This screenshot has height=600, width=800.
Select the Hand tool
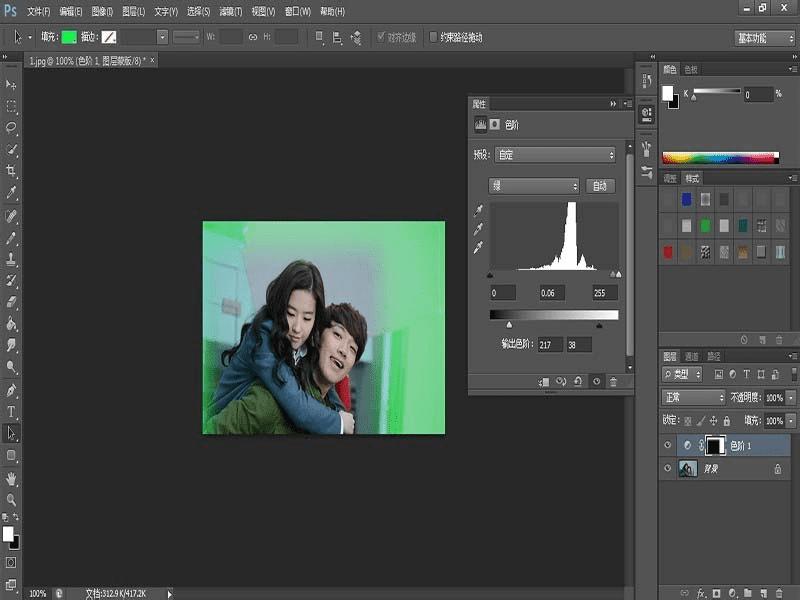pyautogui.click(x=12, y=478)
